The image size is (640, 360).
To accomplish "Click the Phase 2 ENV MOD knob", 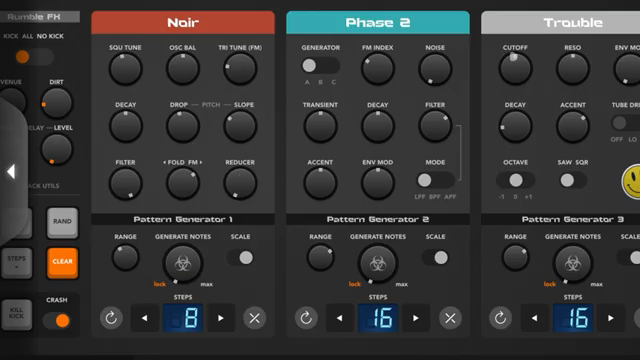I will click(378, 183).
